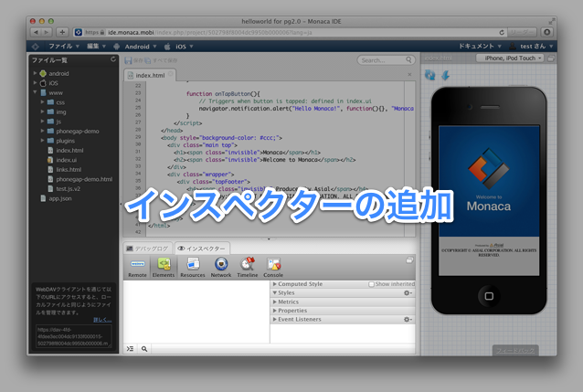Click the magnifier icon in the inspector's bottom bar
Viewport: 583px width, 392px height.
pyautogui.click(x=145, y=348)
